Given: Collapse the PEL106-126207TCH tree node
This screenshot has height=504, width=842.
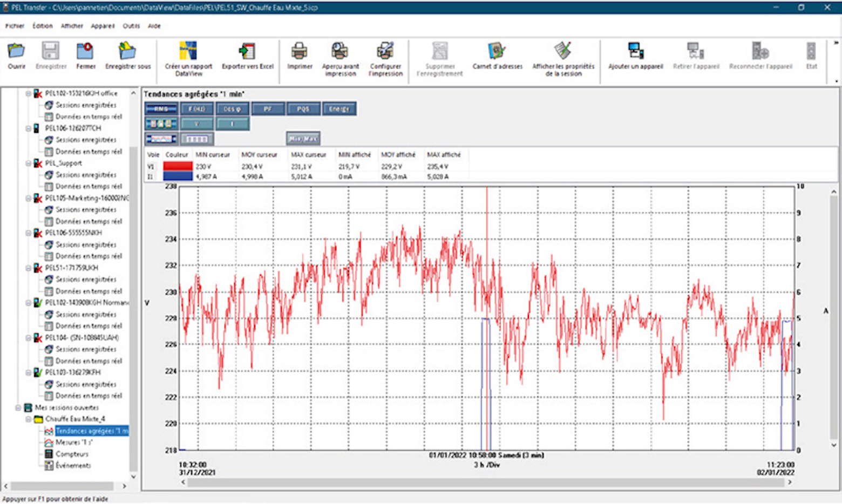Looking at the screenshot, I should (x=28, y=128).
